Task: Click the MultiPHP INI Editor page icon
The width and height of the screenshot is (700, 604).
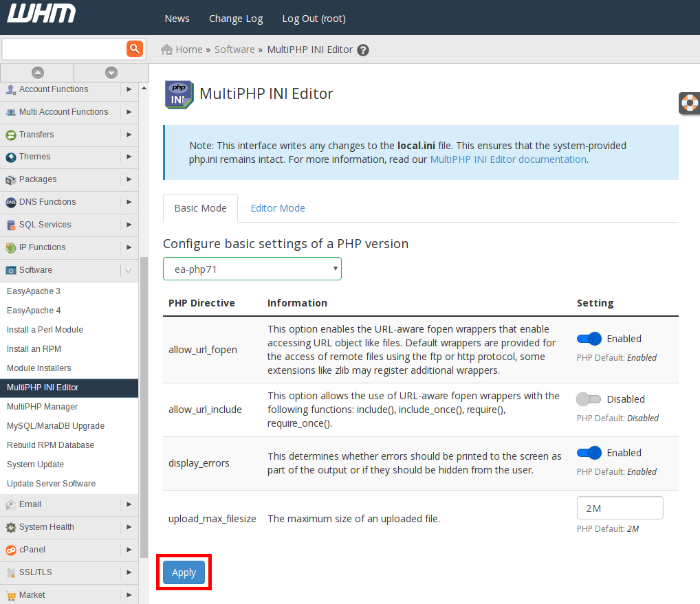Action: point(179,95)
